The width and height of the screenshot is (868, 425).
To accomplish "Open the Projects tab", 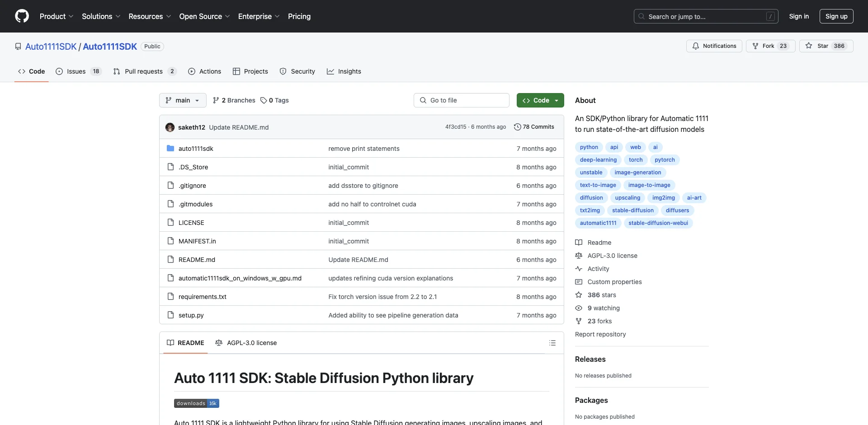I will [x=250, y=71].
